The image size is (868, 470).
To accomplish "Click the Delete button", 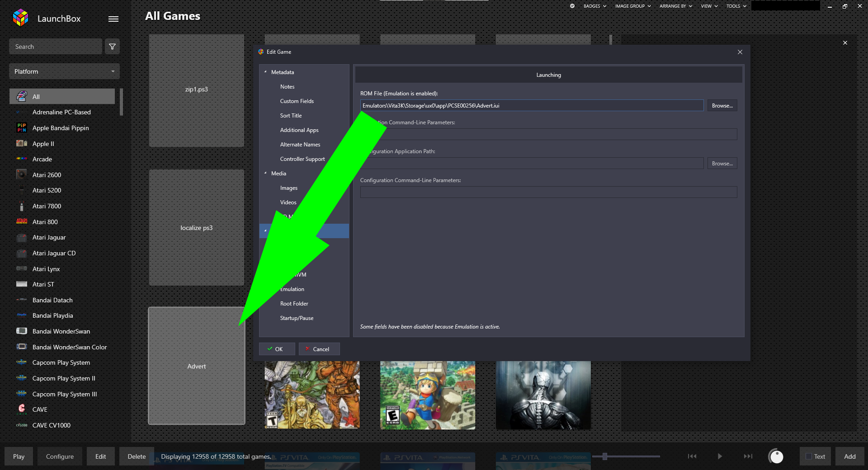I will coord(137,456).
